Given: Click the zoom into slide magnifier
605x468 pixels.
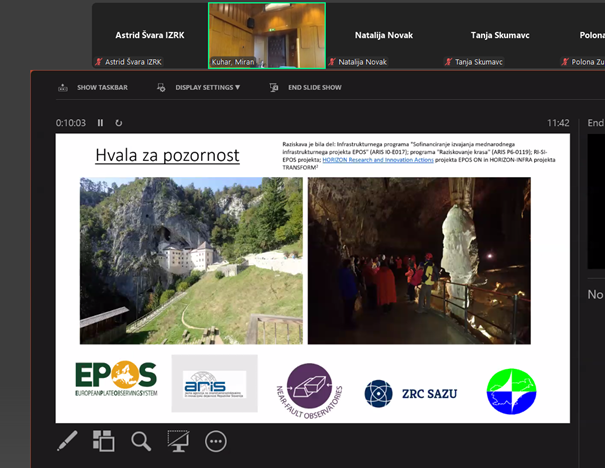Looking at the screenshot, I should click(141, 440).
